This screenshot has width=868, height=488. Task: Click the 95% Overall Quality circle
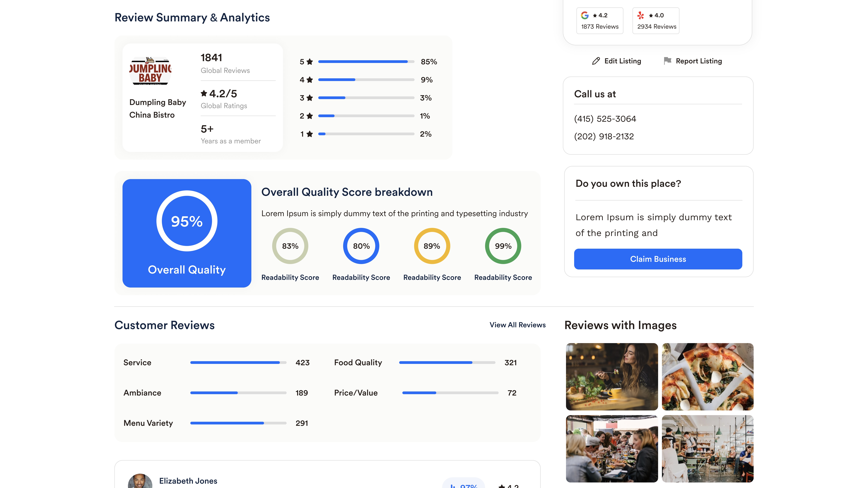(187, 221)
